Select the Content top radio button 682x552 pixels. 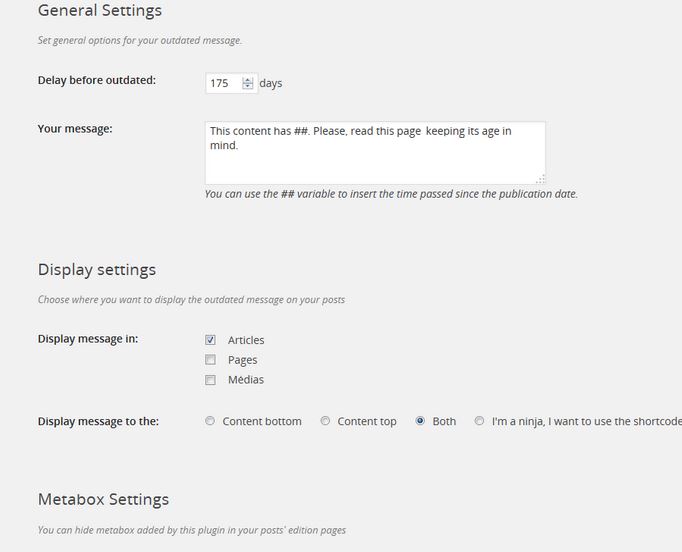pyautogui.click(x=325, y=421)
